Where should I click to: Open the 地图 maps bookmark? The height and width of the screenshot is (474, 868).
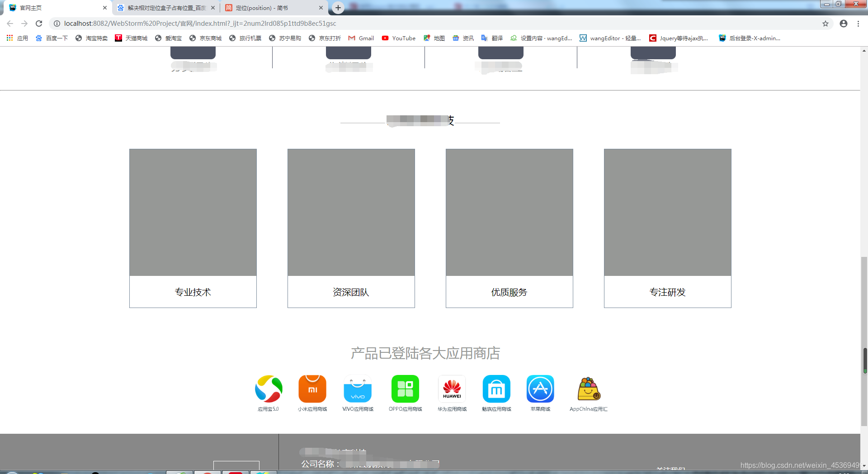(x=434, y=38)
